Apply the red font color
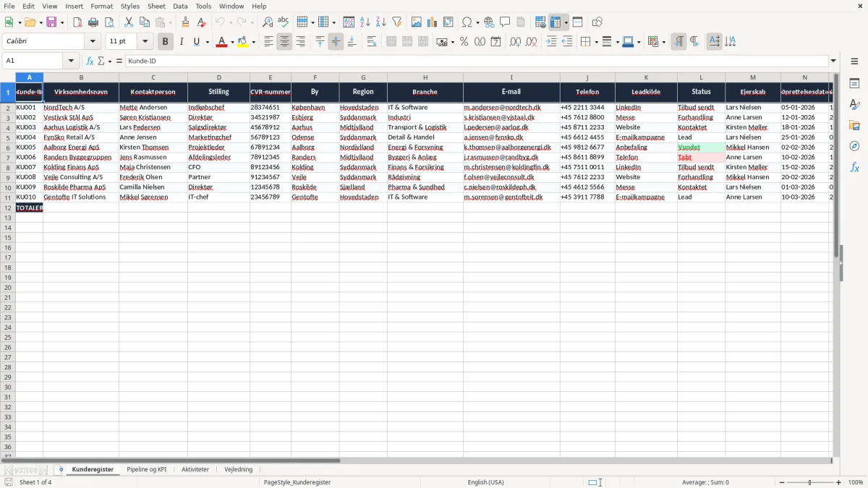 pyautogui.click(x=221, y=42)
